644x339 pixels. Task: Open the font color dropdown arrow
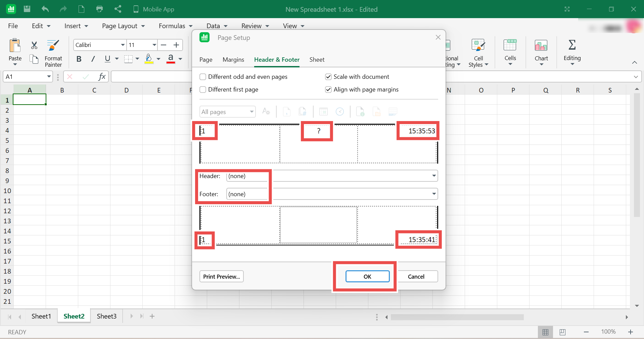coord(180,59)
